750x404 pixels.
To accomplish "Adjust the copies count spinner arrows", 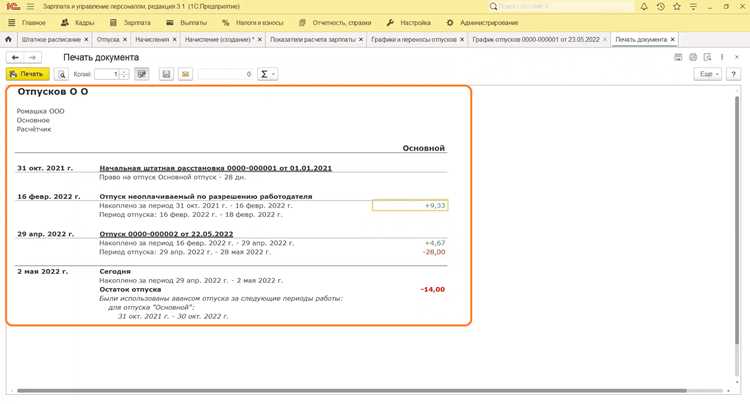I will 124,74.
